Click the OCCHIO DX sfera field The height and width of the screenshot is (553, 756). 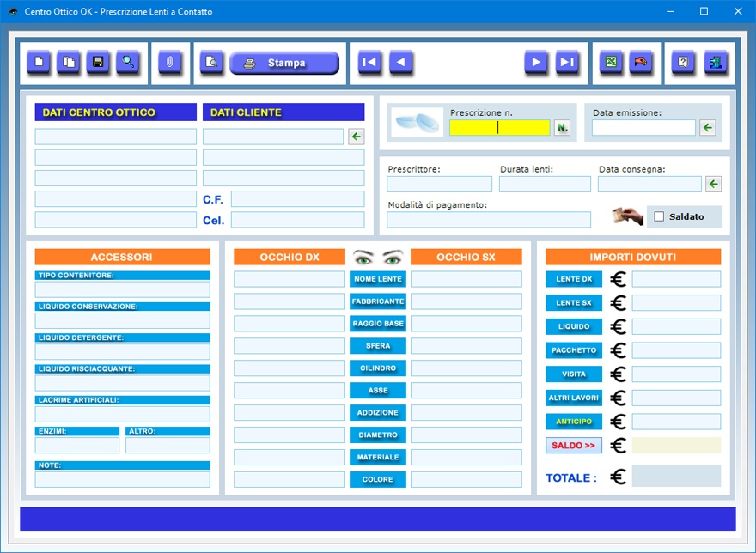(290, 346)
